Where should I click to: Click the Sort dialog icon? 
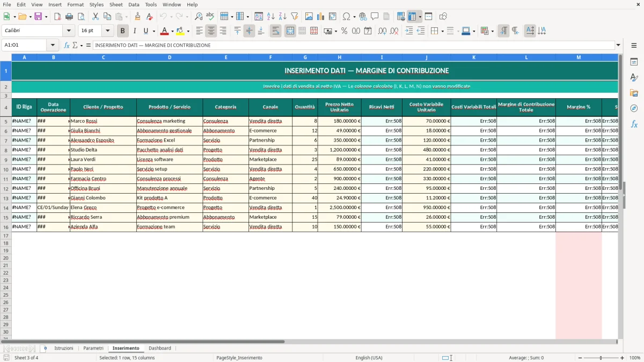[x=259, y=16]
